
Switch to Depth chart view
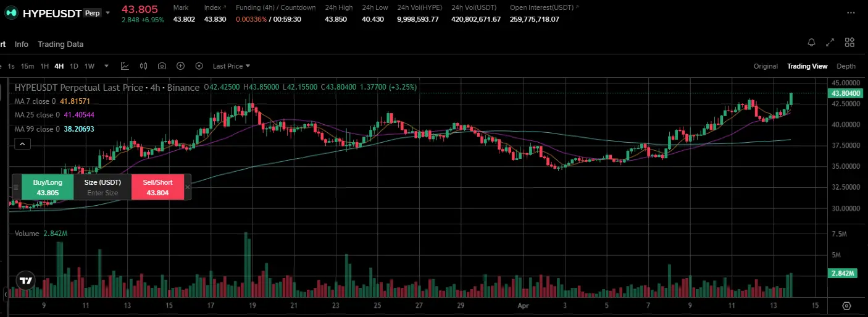tap(846, 66)
